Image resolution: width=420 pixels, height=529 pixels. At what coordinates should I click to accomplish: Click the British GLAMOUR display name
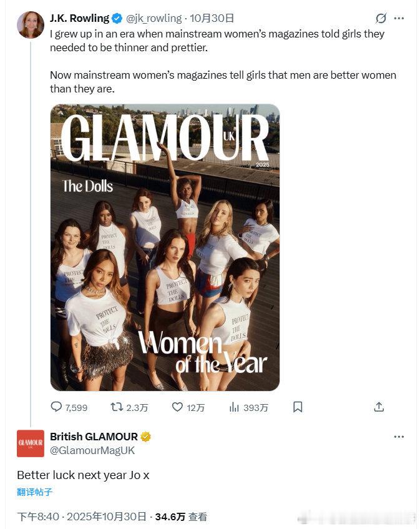tap(94, 437)
